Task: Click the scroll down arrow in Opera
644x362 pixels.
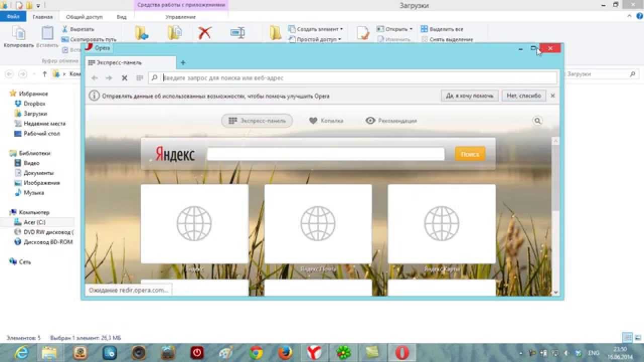Action: pos(555,292)
